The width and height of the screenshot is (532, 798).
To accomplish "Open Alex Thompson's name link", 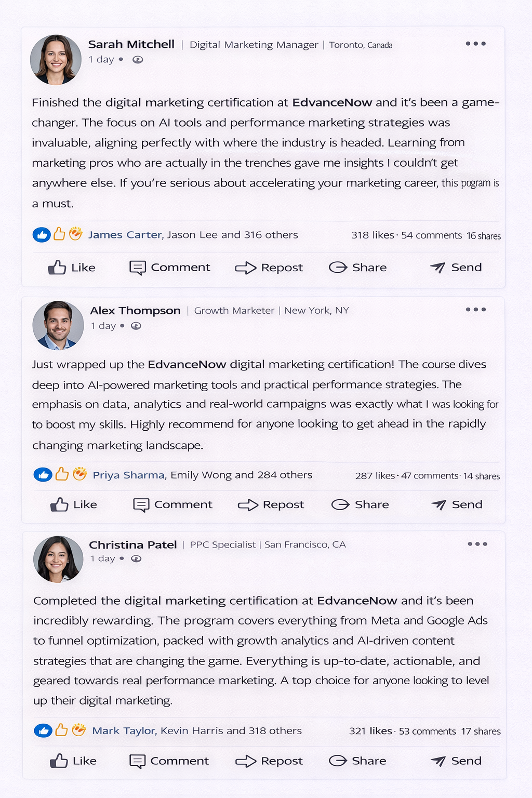I will click(x=135, y=311).
